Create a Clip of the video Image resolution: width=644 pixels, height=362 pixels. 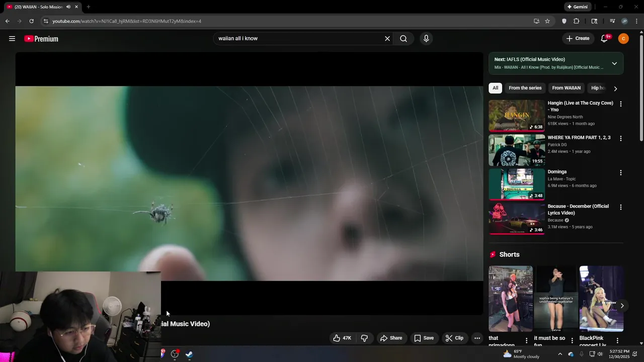coord(454,338)
